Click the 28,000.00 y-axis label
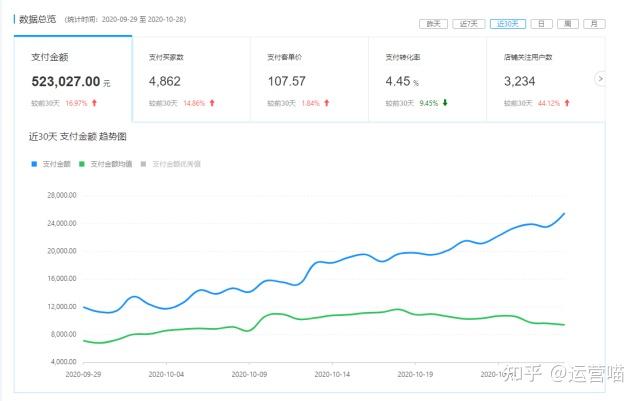641x401 pixels. coord(62,195)
